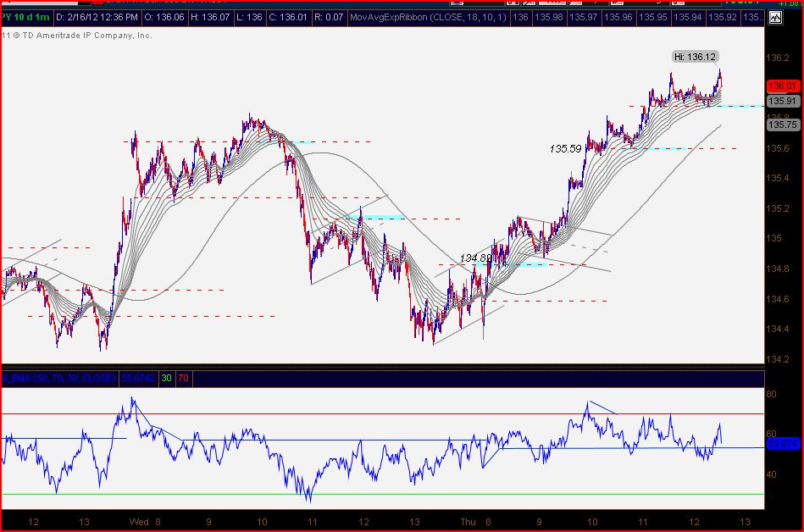Click the 'Hi: 136.12' price bubble
The image size is (804, 532).
tap(695, 57)
